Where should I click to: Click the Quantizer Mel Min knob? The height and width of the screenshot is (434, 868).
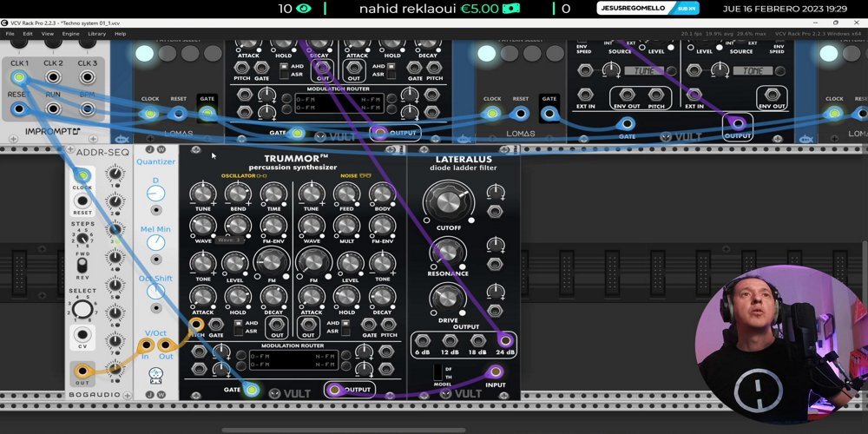pyautogui.click(x=156, y=242)
